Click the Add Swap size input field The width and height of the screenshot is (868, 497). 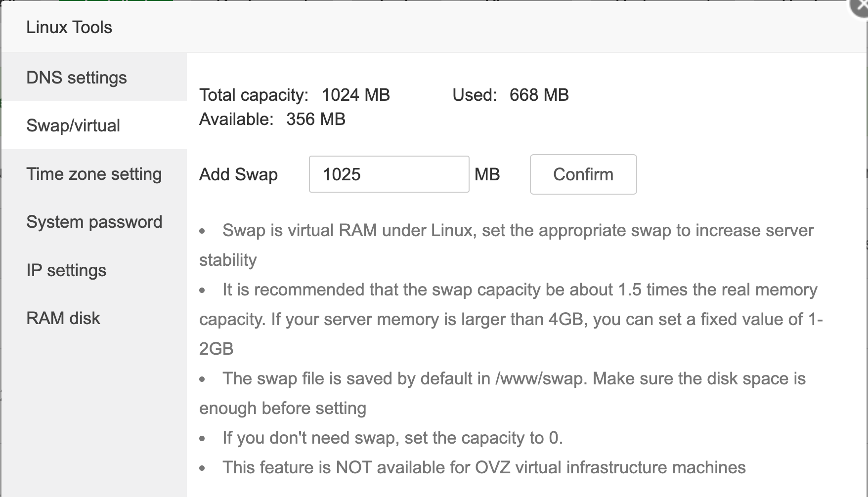(389, 174)
